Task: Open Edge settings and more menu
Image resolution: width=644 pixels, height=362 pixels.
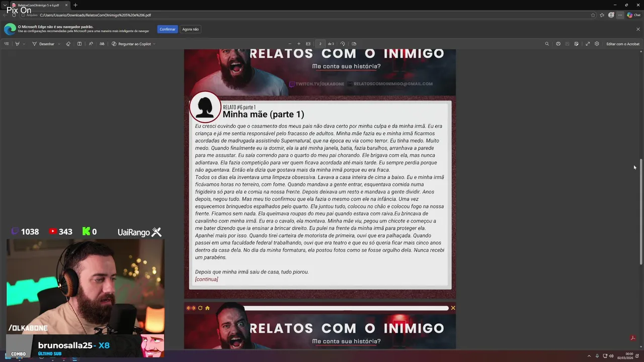Action: (620, 15)
